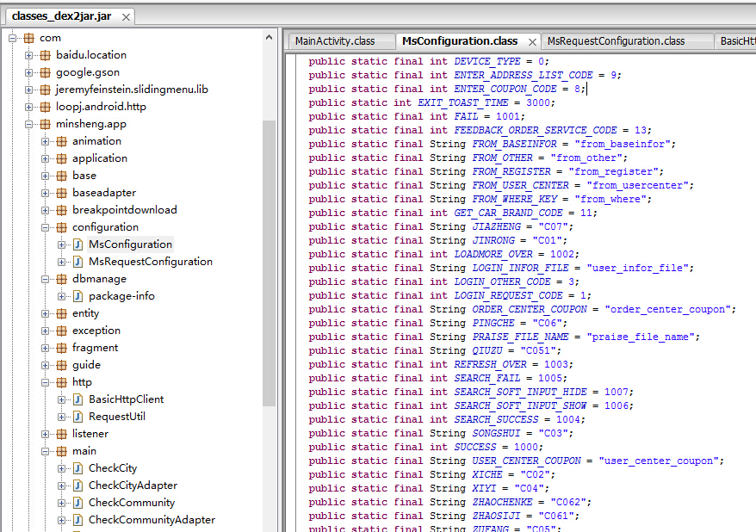Click the RequestUtil class file icon
This screenshot has width=756, height=532.
coord(78,417)
